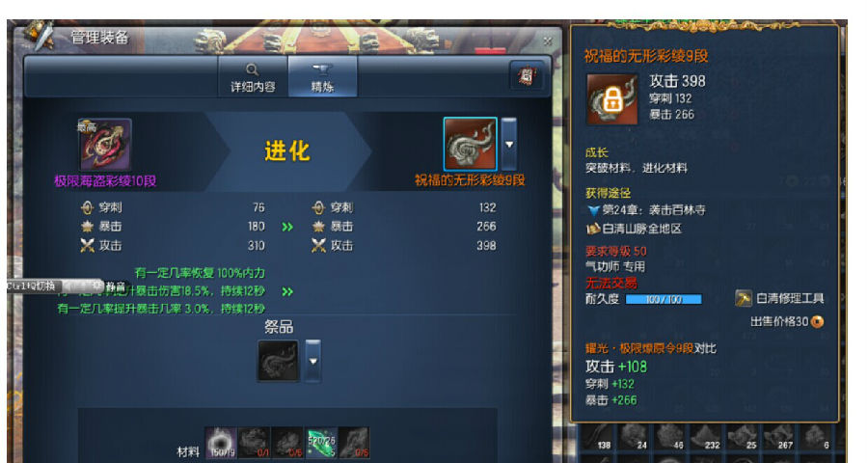868x463 pixels.
Task: Click the 极限海盗彩绫10段 weapon icon
Action: coord(105,145)
